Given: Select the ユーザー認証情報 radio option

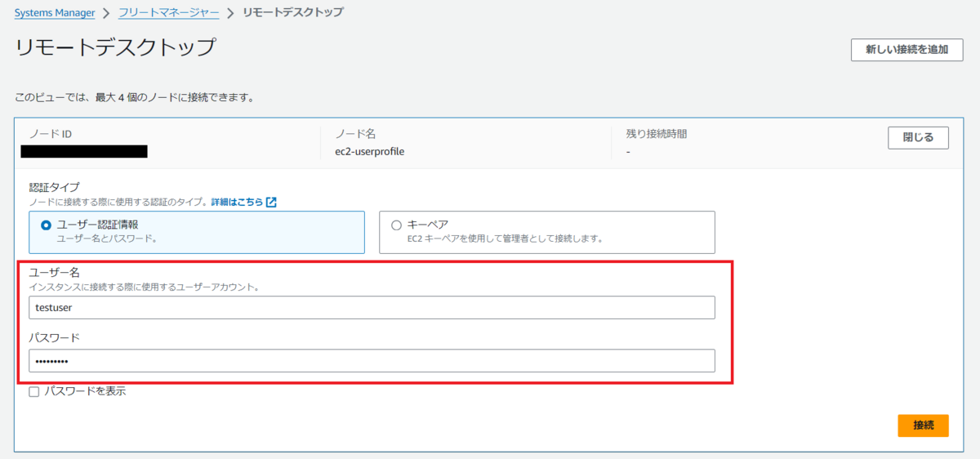Looking at the screenshot, I should click(x=46, y=225).
